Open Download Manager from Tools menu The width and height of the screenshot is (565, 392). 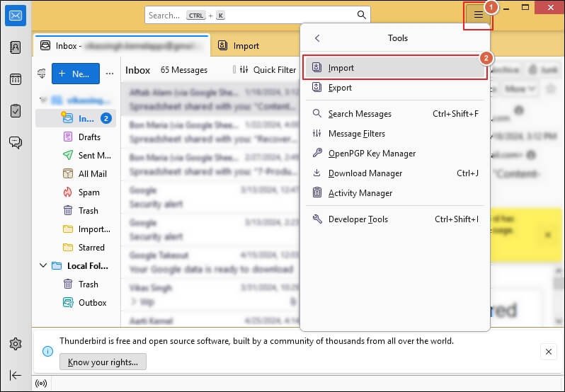click(x=395, y=173)
